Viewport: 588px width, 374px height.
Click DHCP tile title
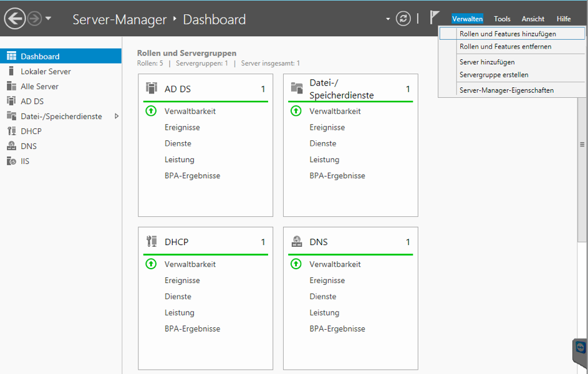(x=176, y=242)
